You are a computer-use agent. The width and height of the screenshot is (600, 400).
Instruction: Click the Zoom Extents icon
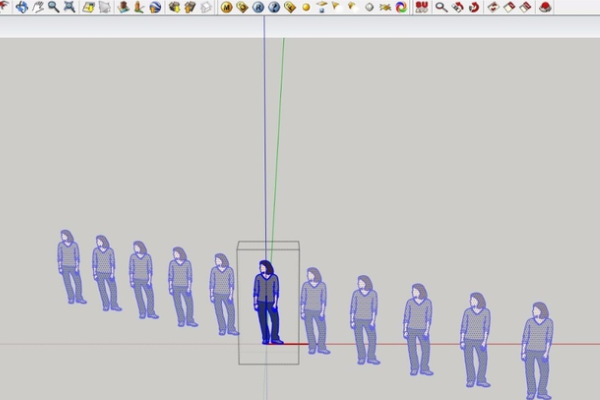click(69, 7)
